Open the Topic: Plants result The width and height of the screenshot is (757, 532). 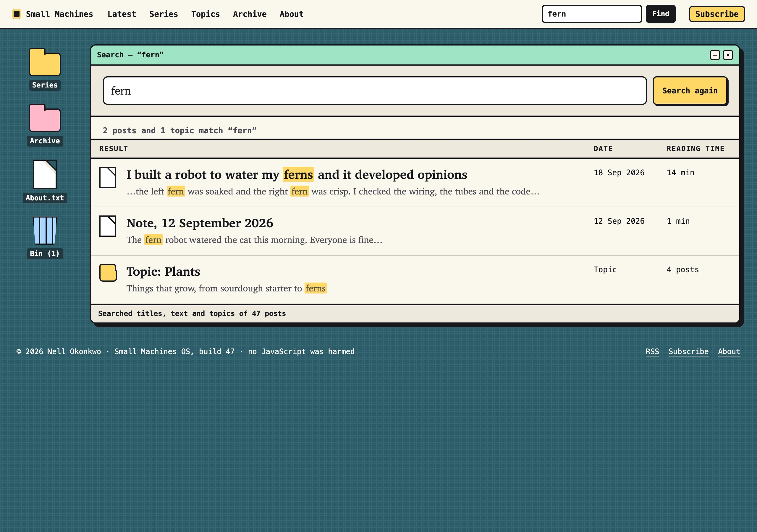point(163,271)
